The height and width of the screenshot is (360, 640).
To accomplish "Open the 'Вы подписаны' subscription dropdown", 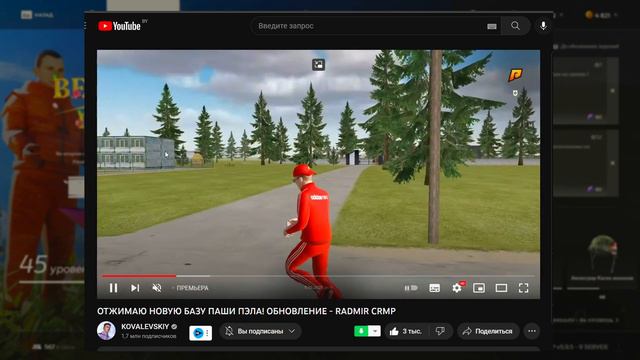I will pyautogui.click(x=260, y=331).
